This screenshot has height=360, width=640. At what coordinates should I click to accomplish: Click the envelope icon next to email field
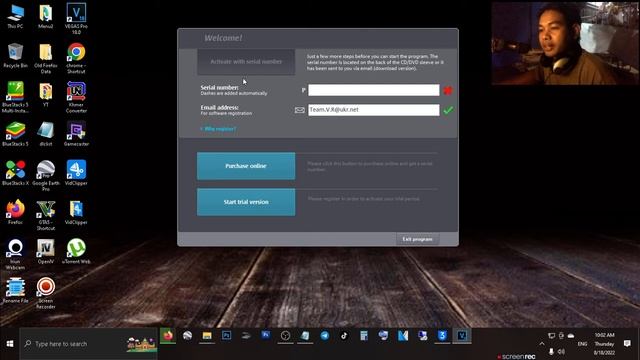pyautogui.click(x=300, y=110)
